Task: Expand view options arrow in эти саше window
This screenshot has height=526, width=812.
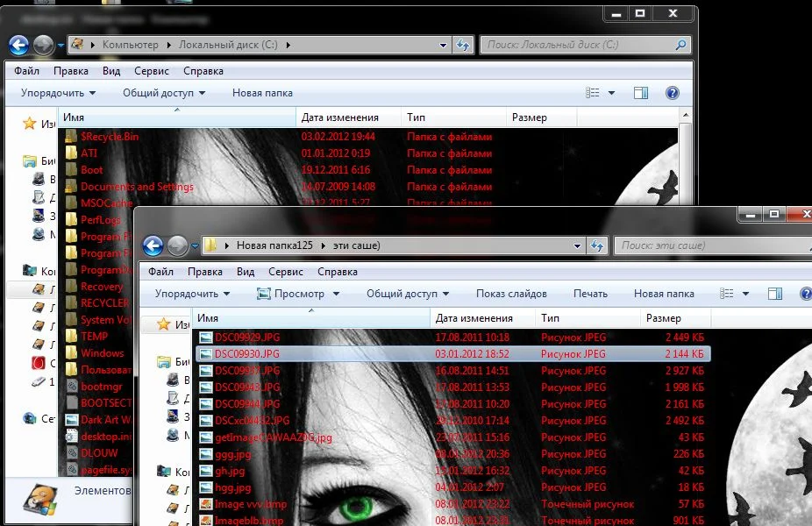Action: (x=745, y=294)
